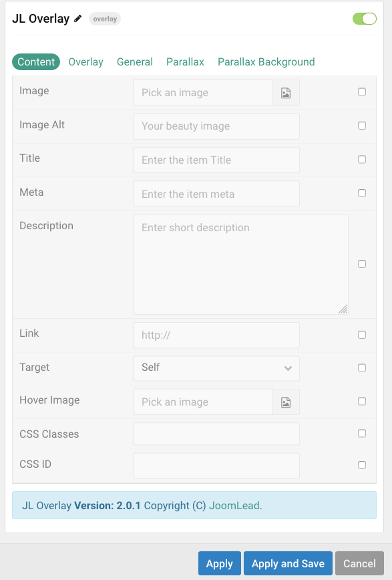
Task: Click the Apply button
Action: pos(219,563)
